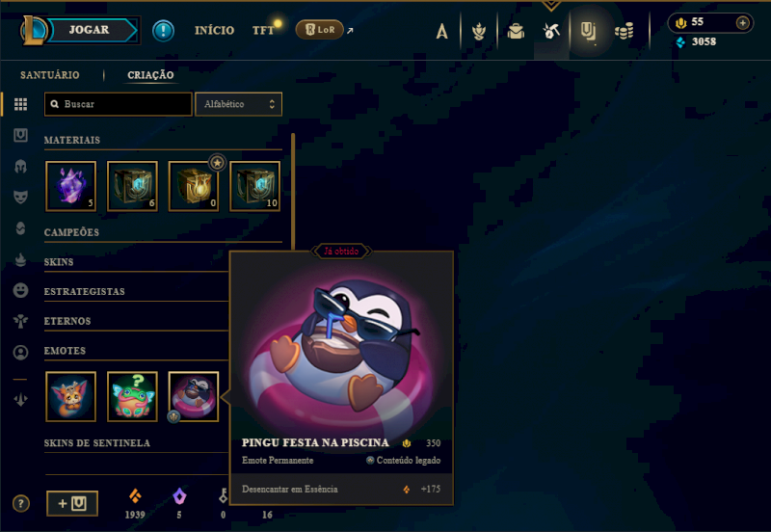Filter loot by emotes smiley icon

click(20, 290)
